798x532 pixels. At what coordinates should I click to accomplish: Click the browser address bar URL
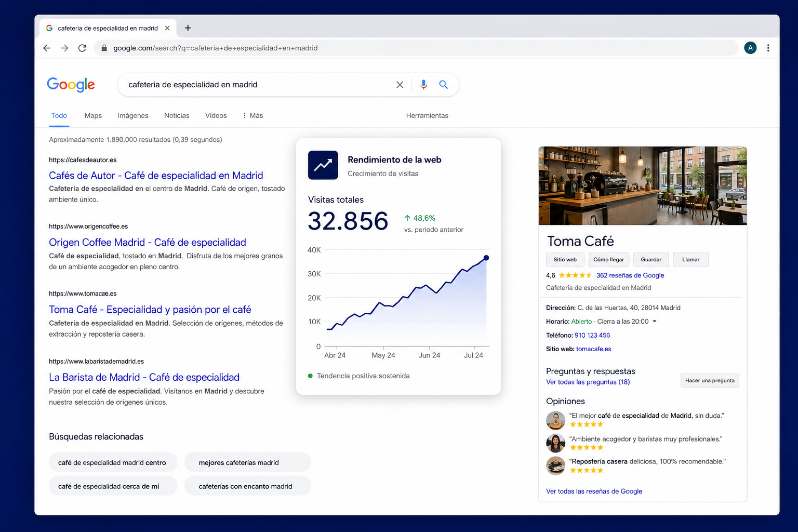pos(215,48)
